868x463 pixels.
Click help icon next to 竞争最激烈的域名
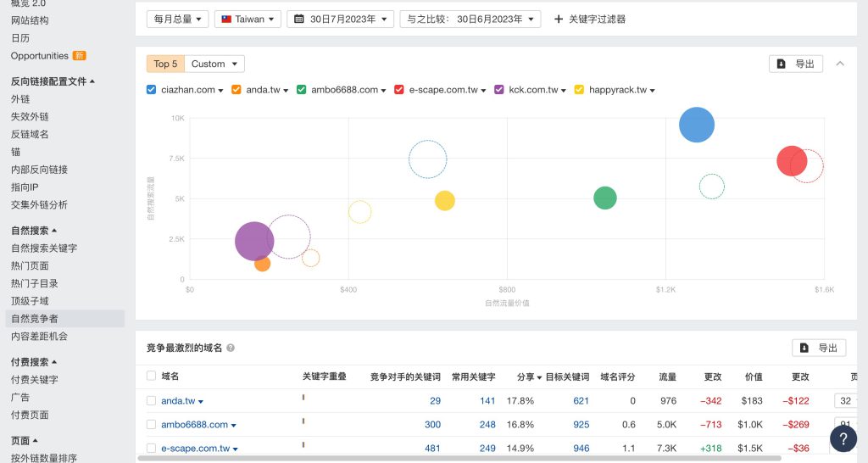pyautogui.click(x=231, y=348)
